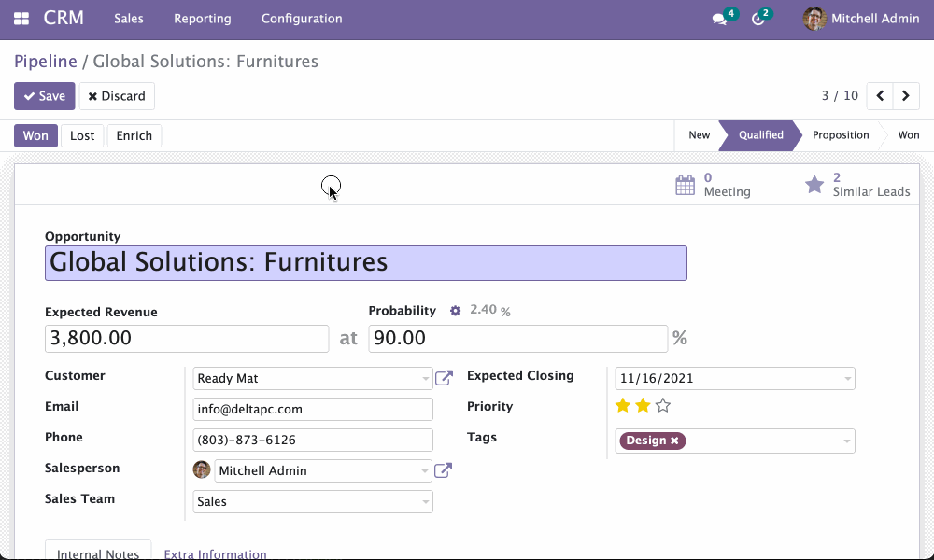
Task: Lower priority by toggling the second star
Action: pos(642,405)
